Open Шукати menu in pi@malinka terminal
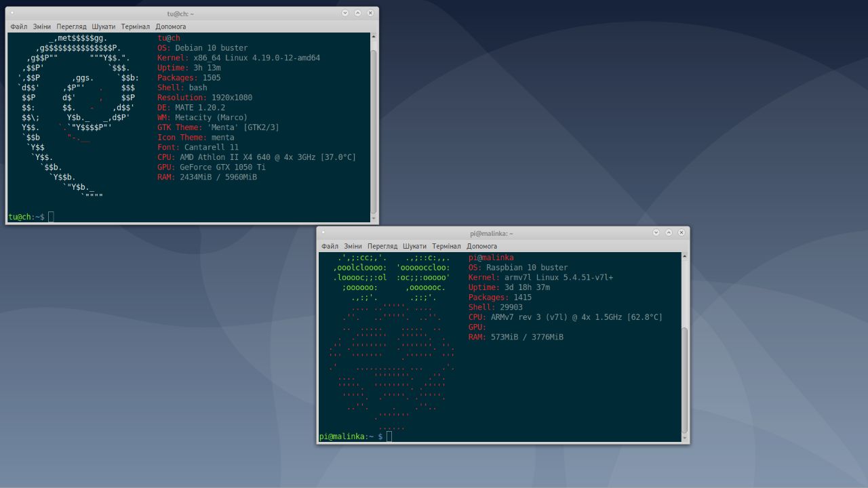The height and width of the screenshot is (488, 868). pos(414,246)
